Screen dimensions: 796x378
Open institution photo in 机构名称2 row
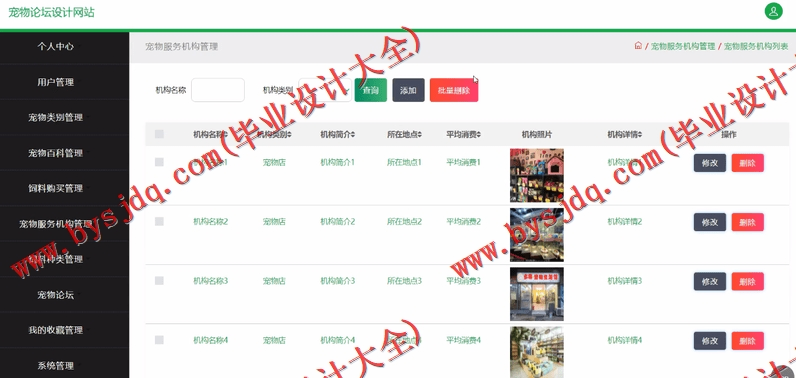tap(537, 235)
